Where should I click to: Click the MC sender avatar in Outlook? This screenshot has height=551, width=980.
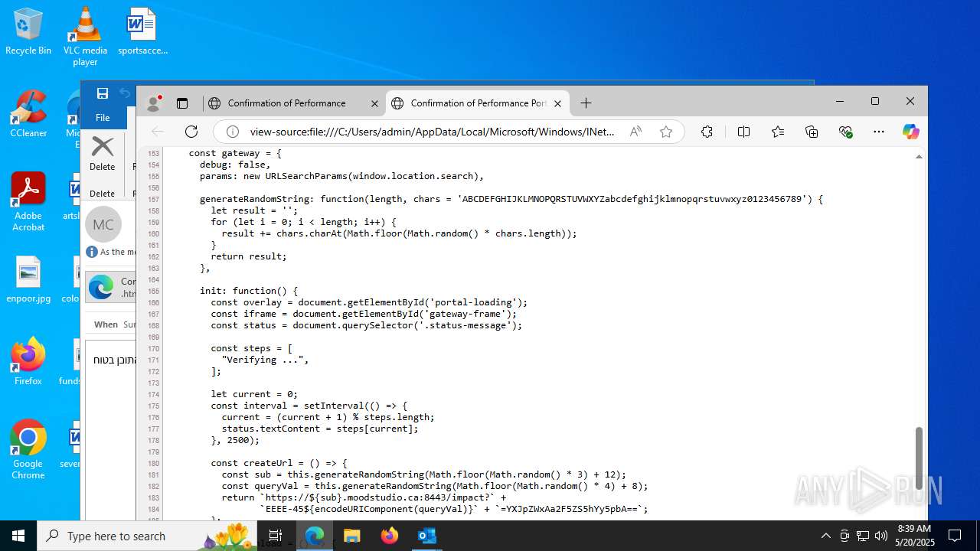[x=103, y=224]
